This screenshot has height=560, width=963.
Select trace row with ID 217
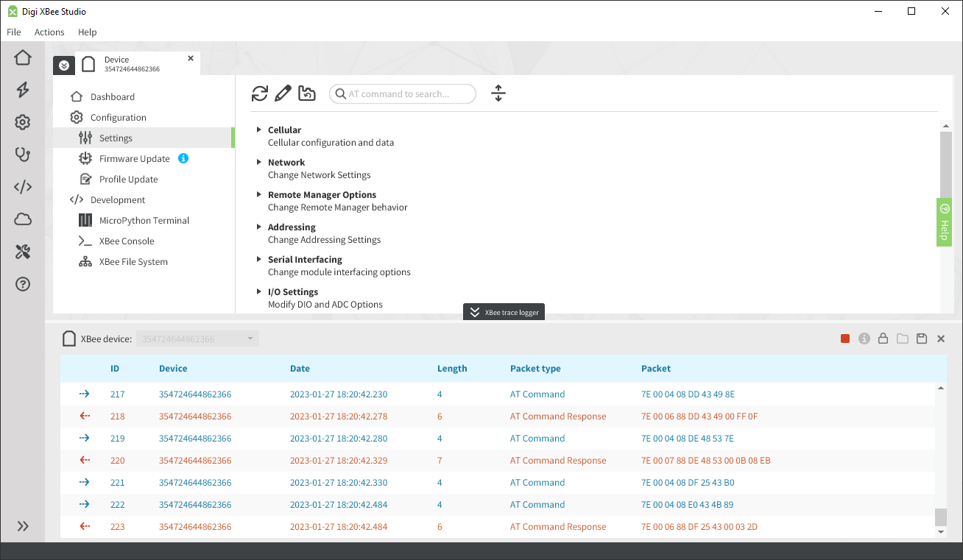tap(498, 394)
